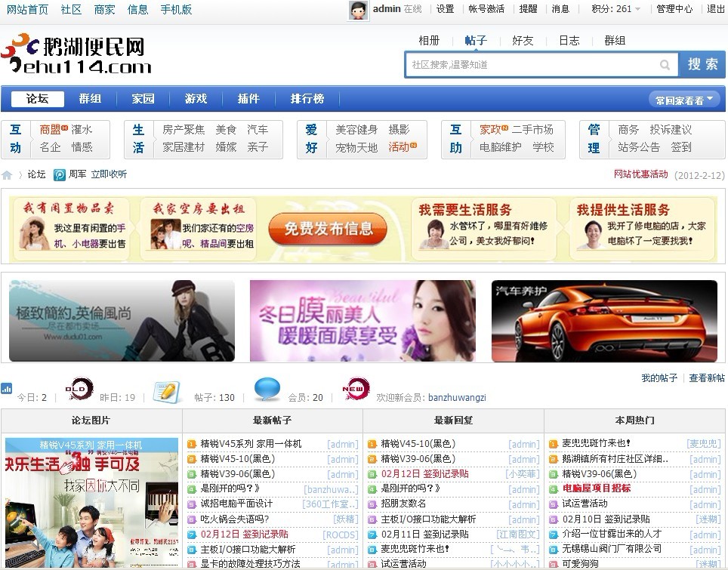728x570 pixels.
Task: Click the 免费发布信息 orange button
Action: 329,228
